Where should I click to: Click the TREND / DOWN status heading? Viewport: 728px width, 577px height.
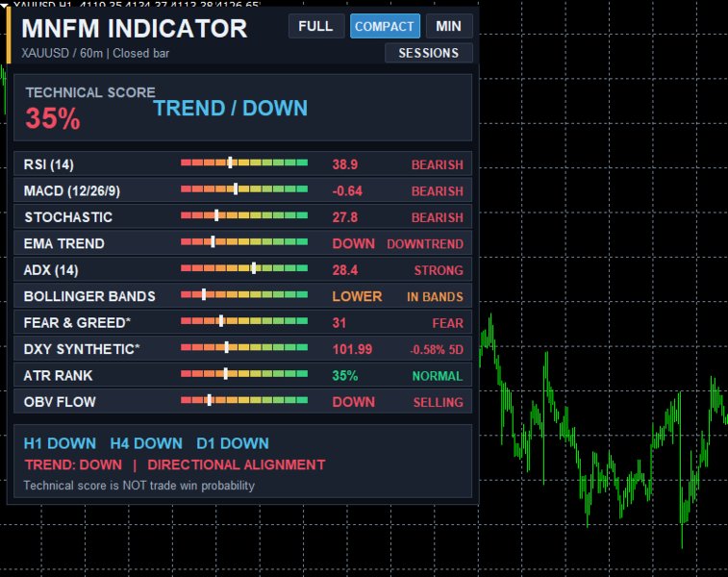point(230,108)
